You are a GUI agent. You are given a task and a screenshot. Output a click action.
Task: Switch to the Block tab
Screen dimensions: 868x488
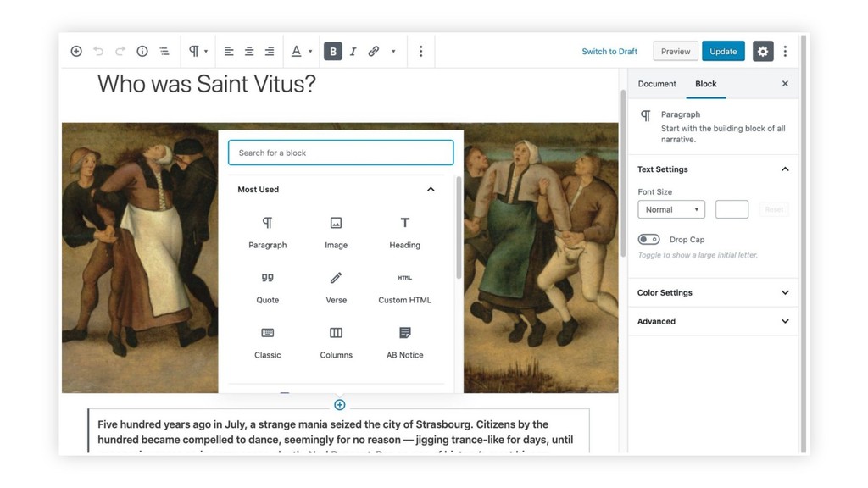pos(706,84)
